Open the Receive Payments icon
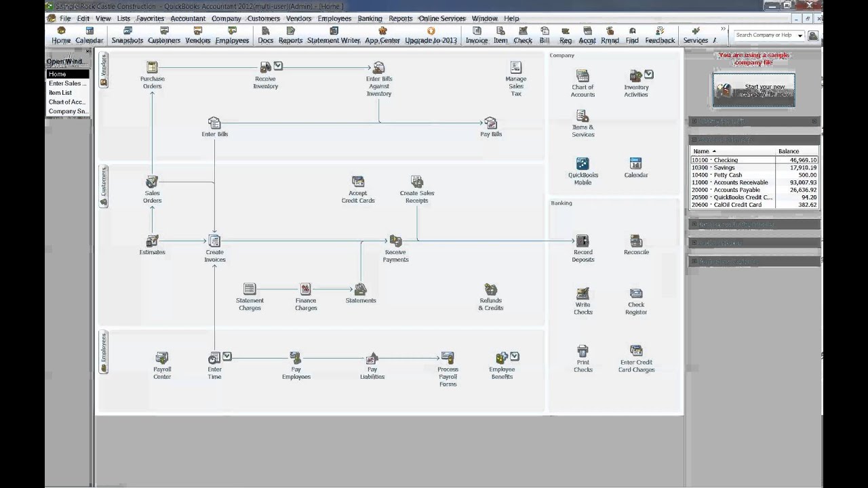 point(395,241)
